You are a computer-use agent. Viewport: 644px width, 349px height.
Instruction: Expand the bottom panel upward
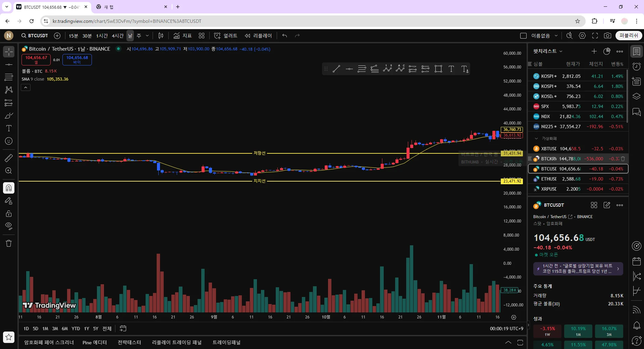tap(508, 343)
